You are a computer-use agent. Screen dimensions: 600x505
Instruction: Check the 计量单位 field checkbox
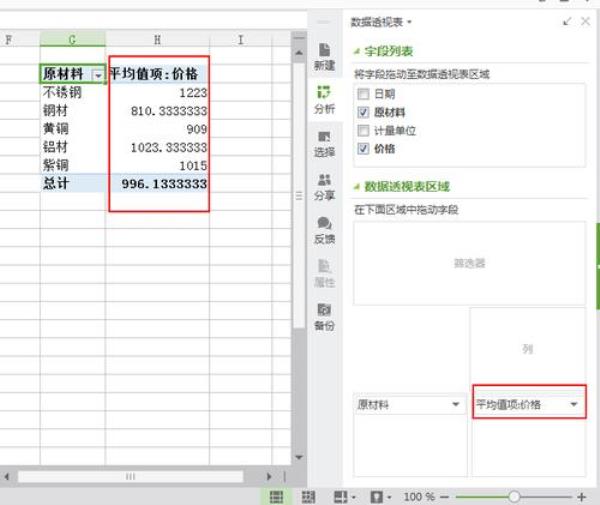pos(363,130)
